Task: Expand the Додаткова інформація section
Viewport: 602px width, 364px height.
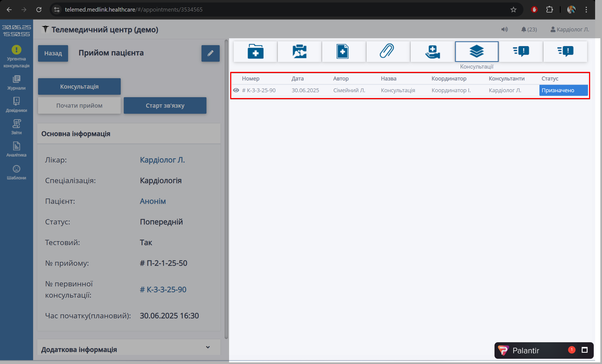Action: click(208, 347)
